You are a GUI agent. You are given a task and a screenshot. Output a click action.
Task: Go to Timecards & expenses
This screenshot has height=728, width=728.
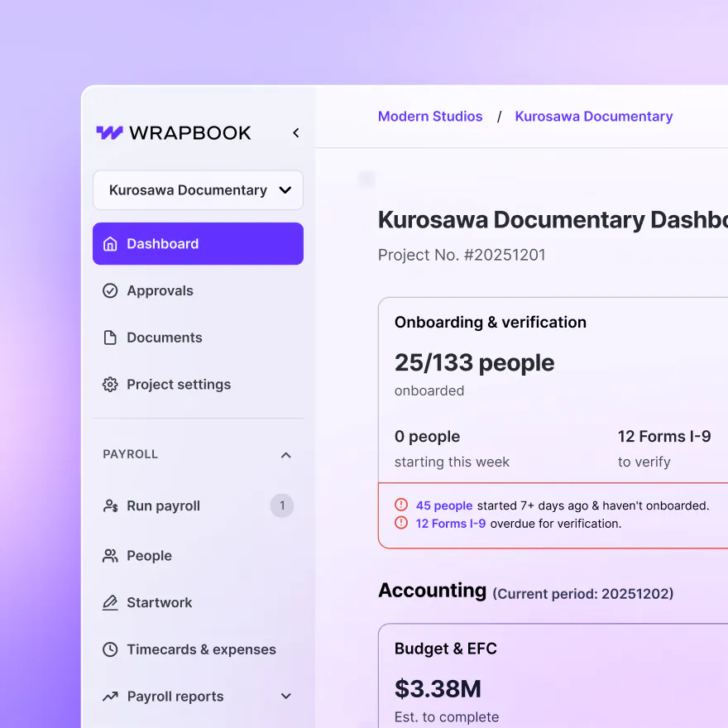click(x=202, y=649)
